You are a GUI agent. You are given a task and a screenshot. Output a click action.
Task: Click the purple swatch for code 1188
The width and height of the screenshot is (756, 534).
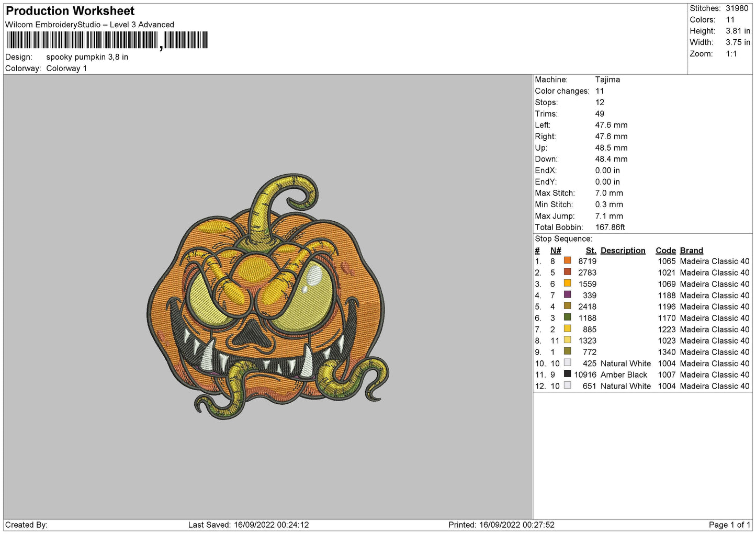pyautogui.click(x=567, y=294)
